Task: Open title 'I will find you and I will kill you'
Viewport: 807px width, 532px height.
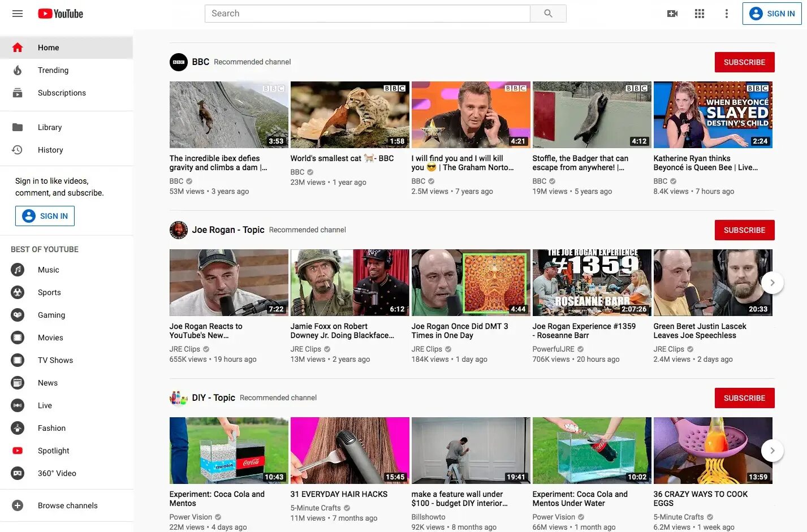Action: pyautogui.click(x=463, y=163)
